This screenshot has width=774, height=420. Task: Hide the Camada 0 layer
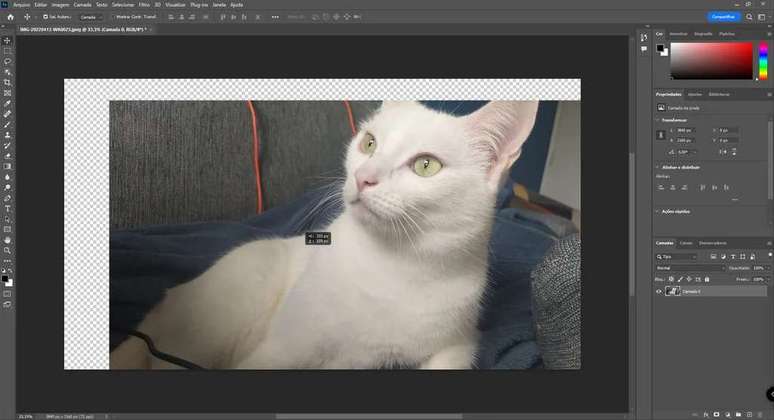click(658, 291)
